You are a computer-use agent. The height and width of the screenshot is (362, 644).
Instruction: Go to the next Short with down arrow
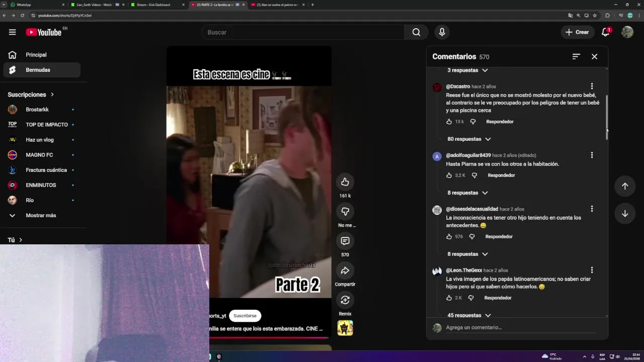[625, 214]
